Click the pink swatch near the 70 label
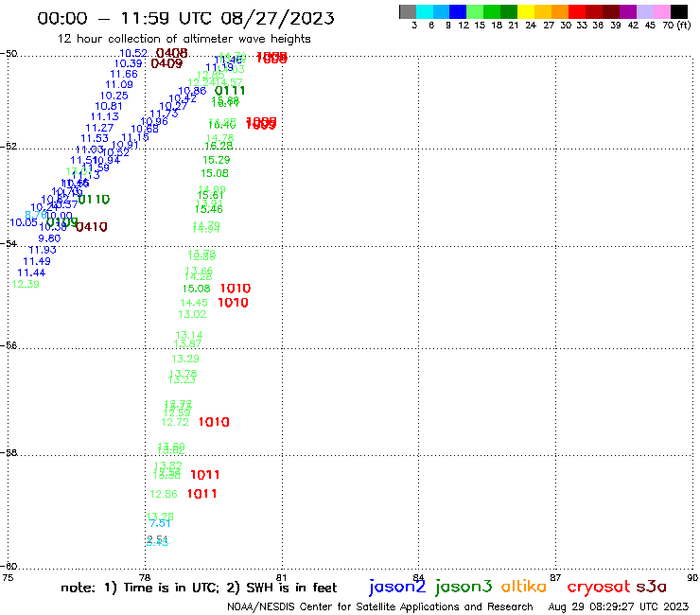This screenshot has width=700, height=615. [x=661, y=11]
